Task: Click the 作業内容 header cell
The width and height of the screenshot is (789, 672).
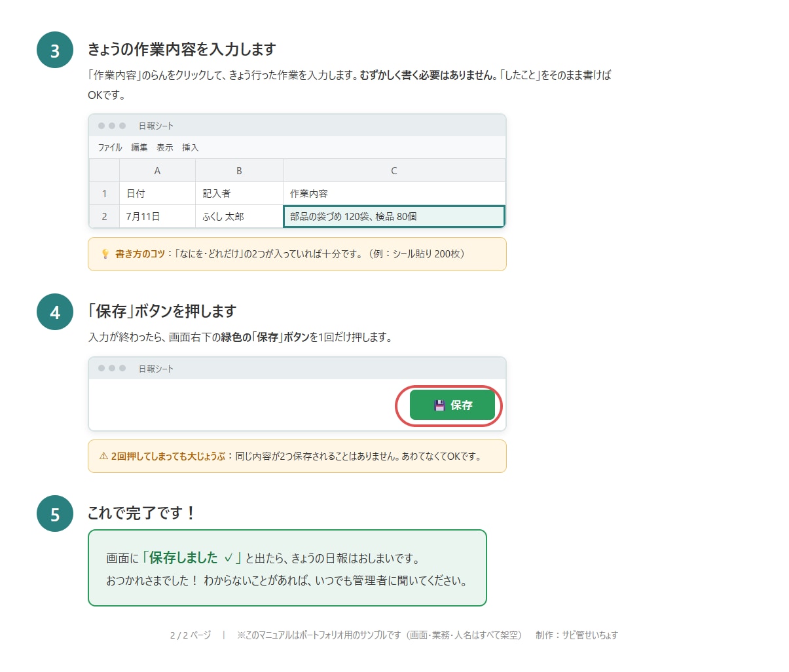Action: [394, 193]
